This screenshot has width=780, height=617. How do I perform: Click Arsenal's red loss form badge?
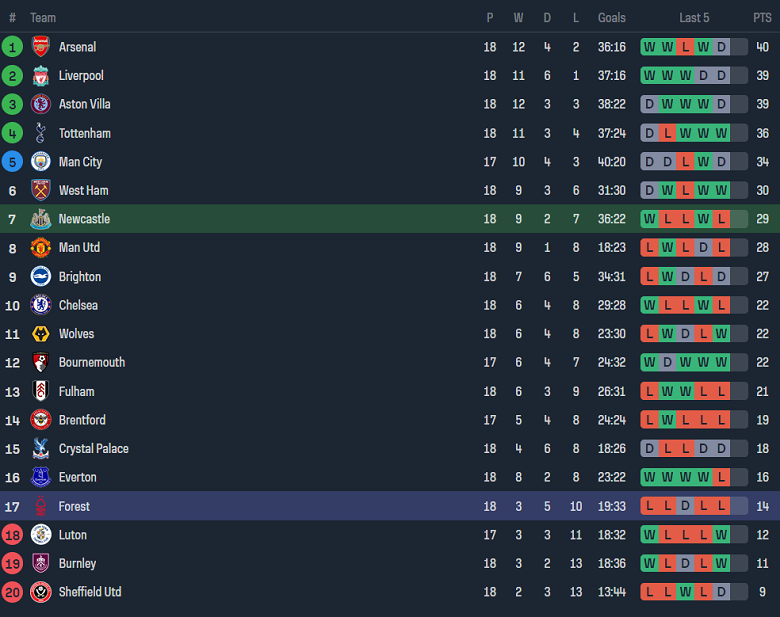[685, 47]
